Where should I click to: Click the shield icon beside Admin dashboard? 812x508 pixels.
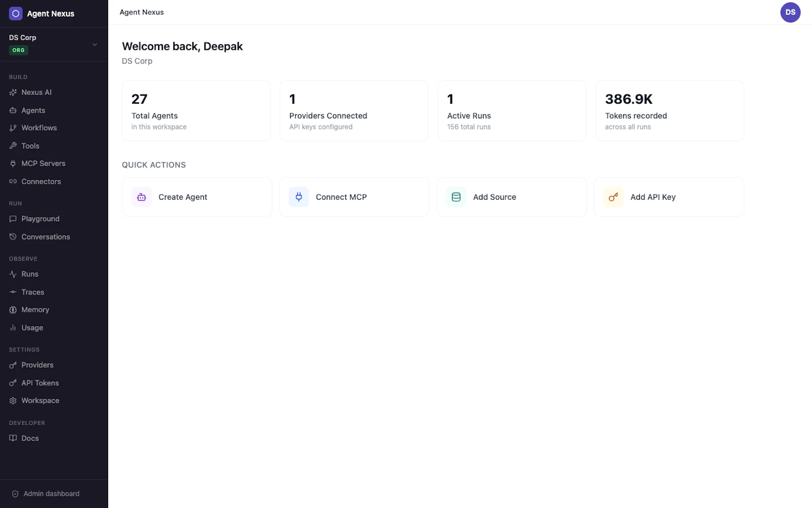click(15, 494)
